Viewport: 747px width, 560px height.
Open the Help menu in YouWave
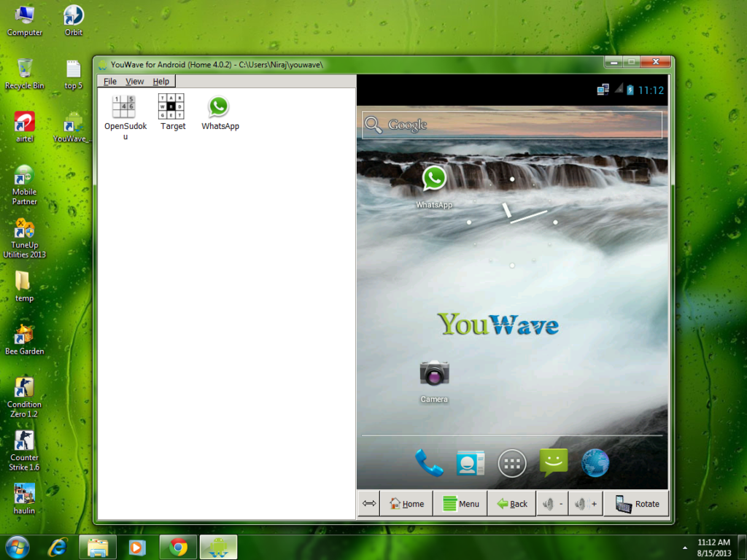point(161,82)
